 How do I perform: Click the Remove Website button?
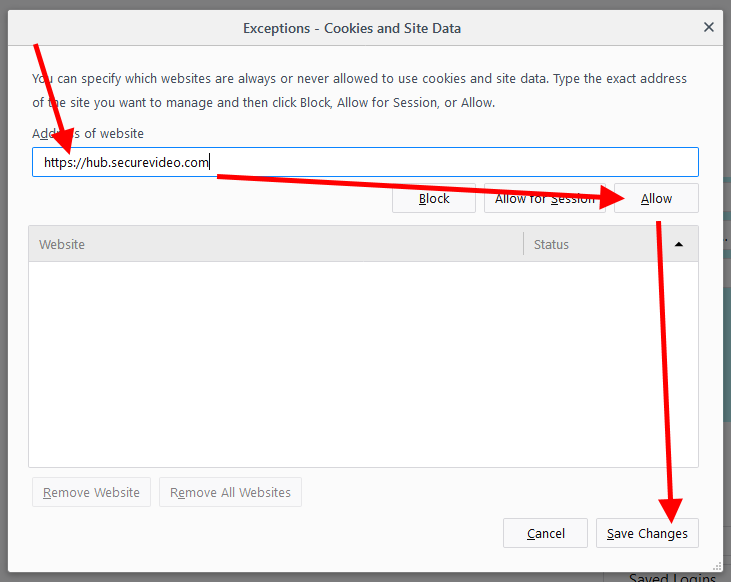tap(91, 492)
